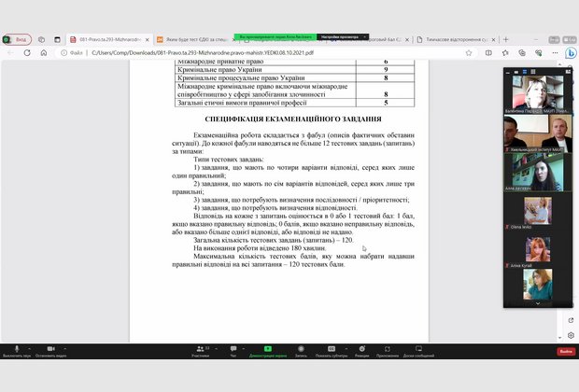Viewport: 579px width, 392px height.
Task: Close the 'Тимчасове відсторонення' tab
Action: tap(493, 40)
